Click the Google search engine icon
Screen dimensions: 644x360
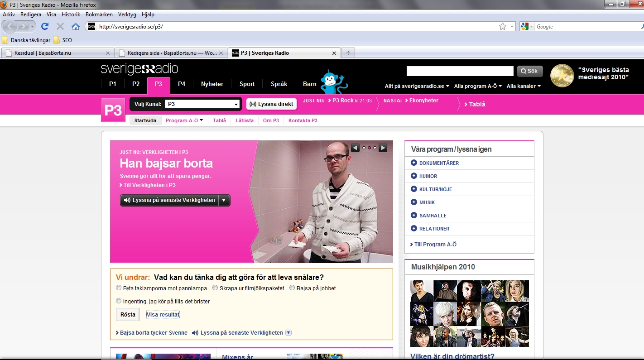pos(525,26)
